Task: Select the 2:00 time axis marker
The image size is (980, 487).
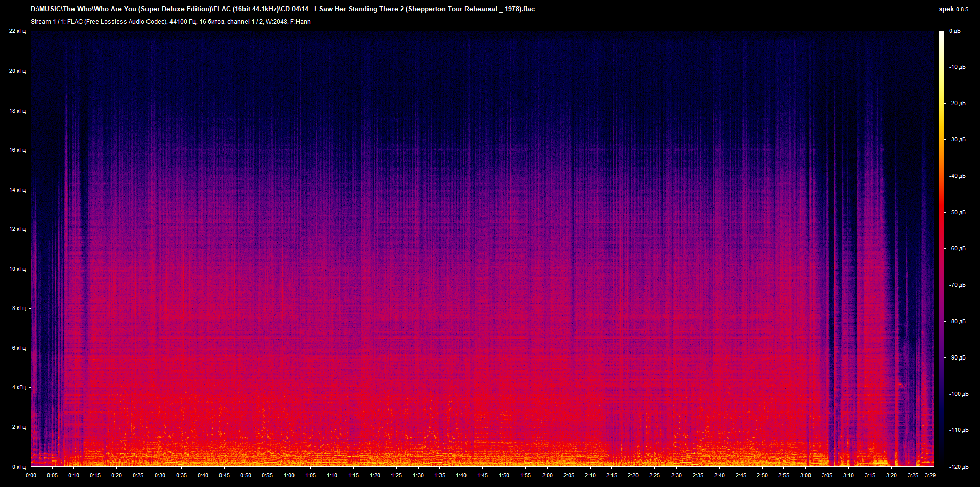Action: pos(547,475)
